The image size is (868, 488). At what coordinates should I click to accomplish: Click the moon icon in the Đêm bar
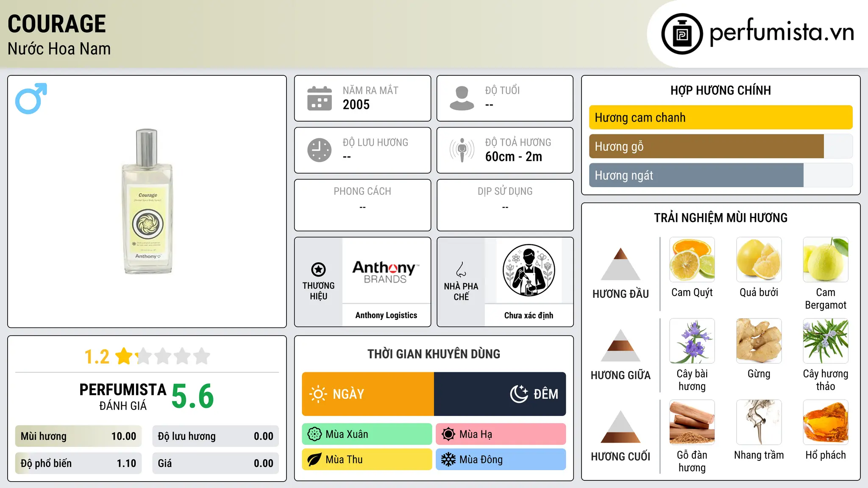pyautogui.click(x=519, y=394)
